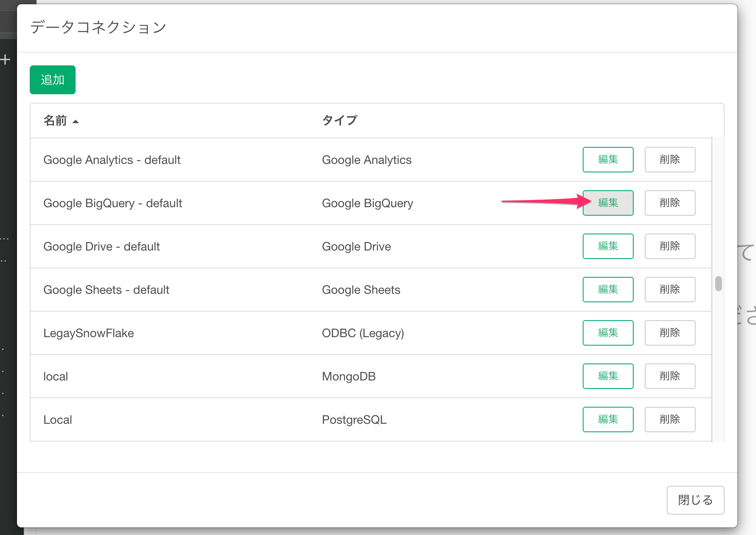This screenshot has height=535, width=756.
Task: Click the タイプ column header
Action: [339, 121]
